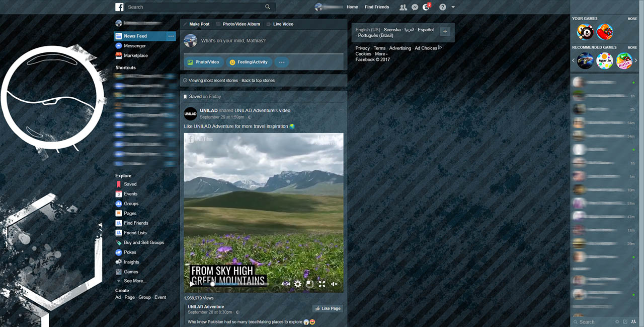Select the Make Post tab
Image resolution: width=644 pixels, height=327 pixels.
196,24
